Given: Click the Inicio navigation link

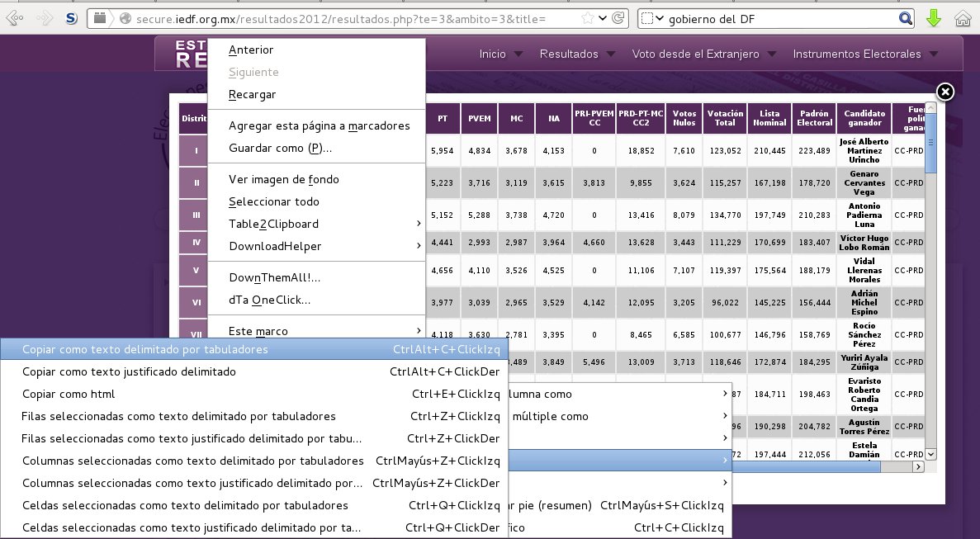Looking at the screenshot, I should coord(493,54).
